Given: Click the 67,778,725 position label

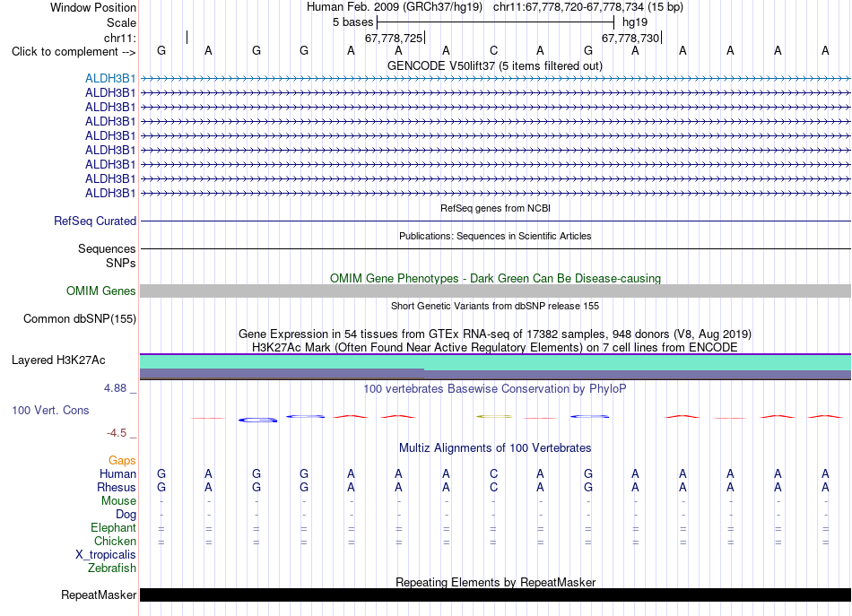Looking at the screenshot, I should [x=394, y=38].
